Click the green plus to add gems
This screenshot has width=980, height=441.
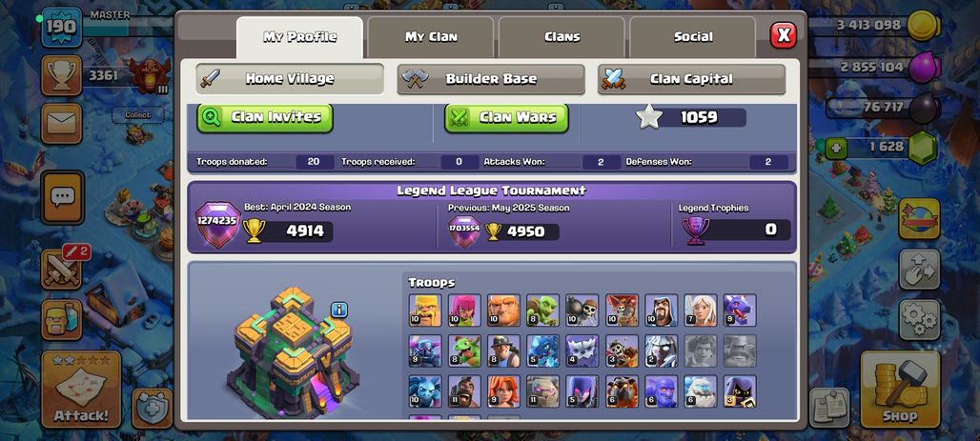click(835, 149)
